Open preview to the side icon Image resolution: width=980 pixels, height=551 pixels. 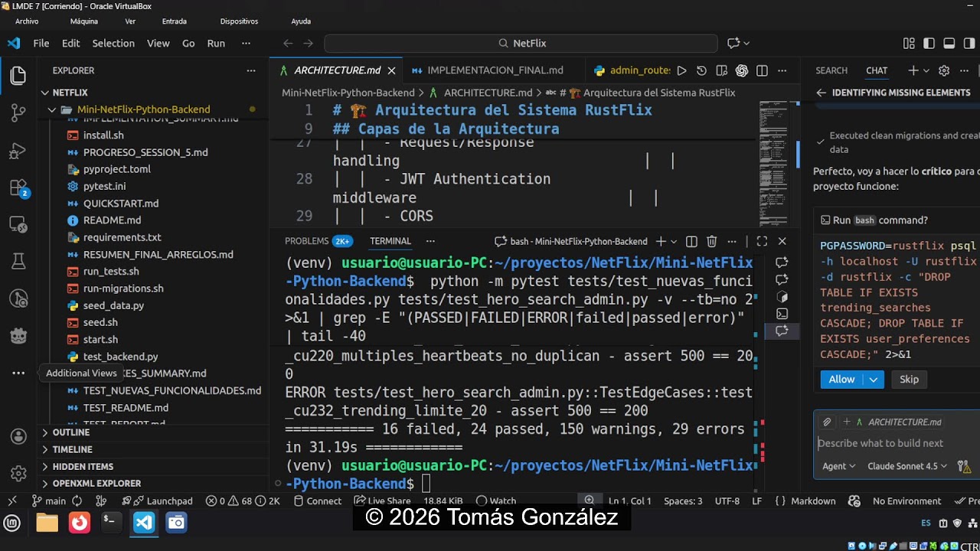pyautogui.click(x=721, y=70)
